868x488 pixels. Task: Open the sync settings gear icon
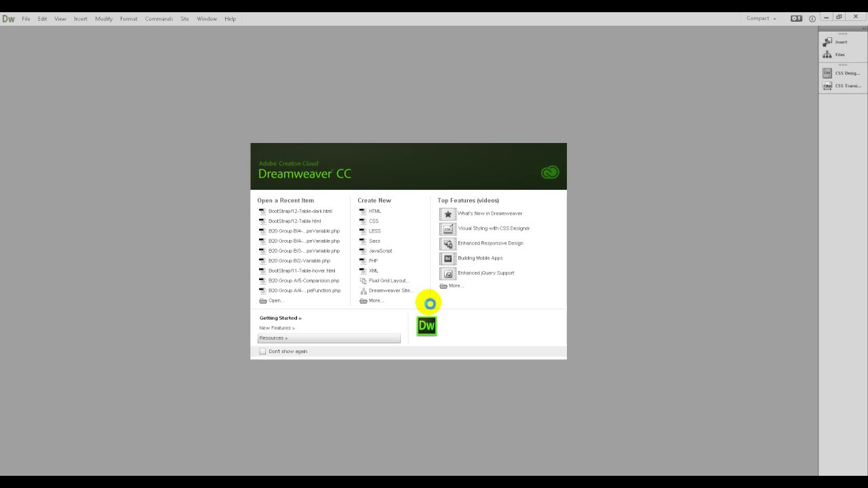[796, 19]
